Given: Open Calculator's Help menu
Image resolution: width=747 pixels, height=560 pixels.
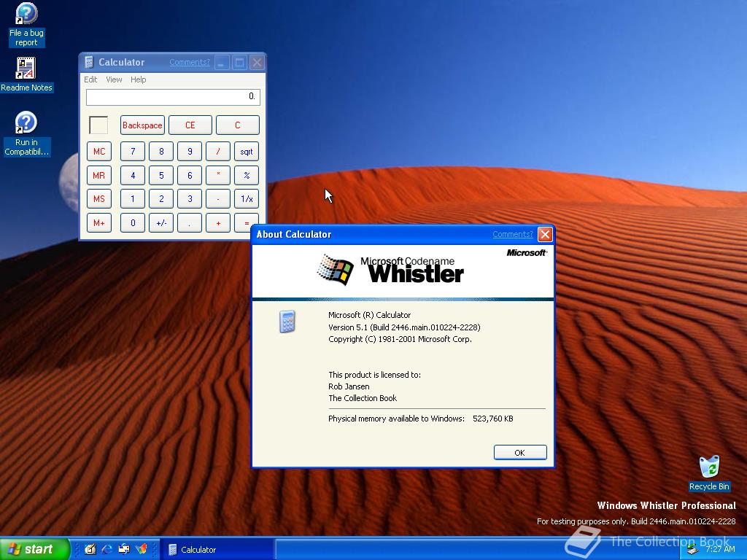Looking at the screenshot, I should point(138,79).
